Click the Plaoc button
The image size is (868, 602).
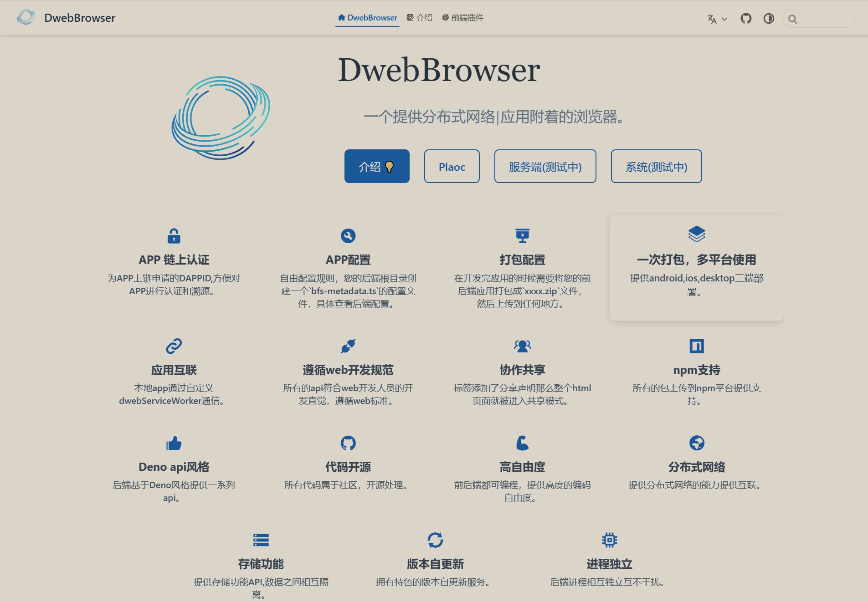point(452,166)
